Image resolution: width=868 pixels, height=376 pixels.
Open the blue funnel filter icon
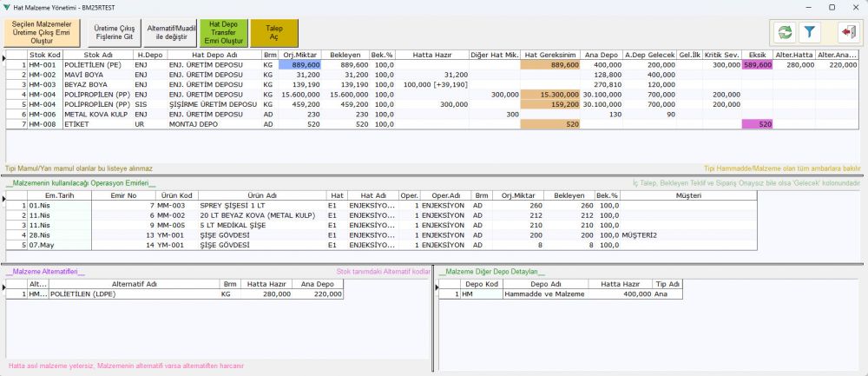810,32
